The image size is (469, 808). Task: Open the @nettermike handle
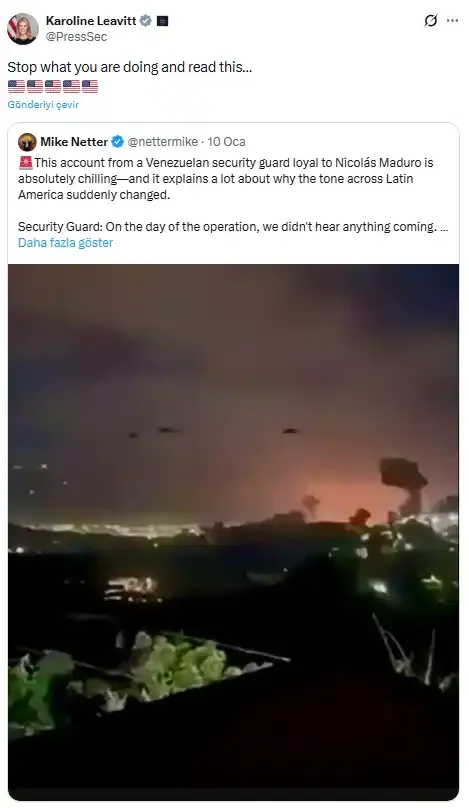pyautogui.click(x=162, y=142)
